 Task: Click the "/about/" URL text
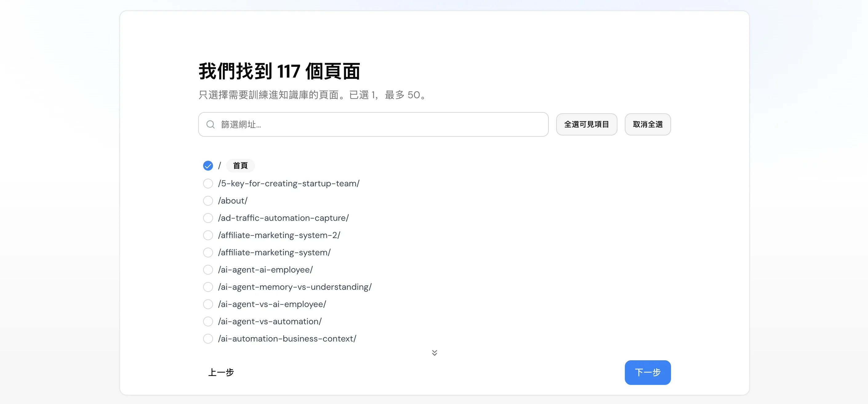click(x=233, y=201)
